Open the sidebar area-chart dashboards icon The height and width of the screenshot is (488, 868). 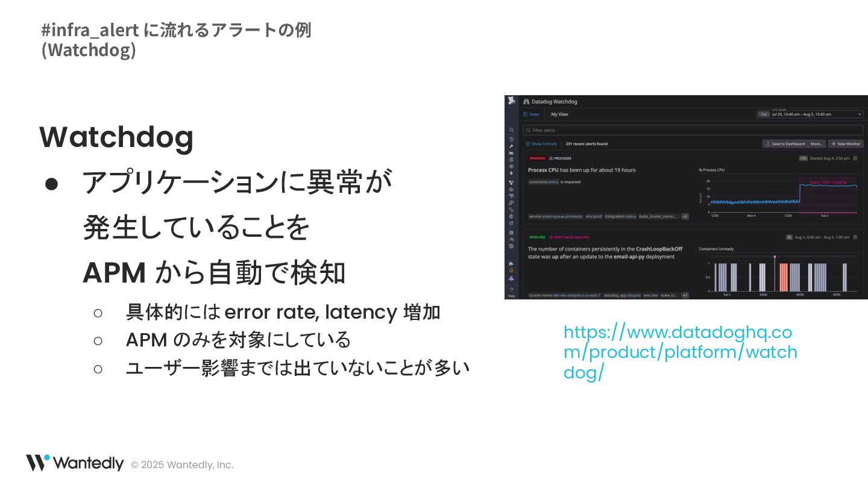click(511, 152)
